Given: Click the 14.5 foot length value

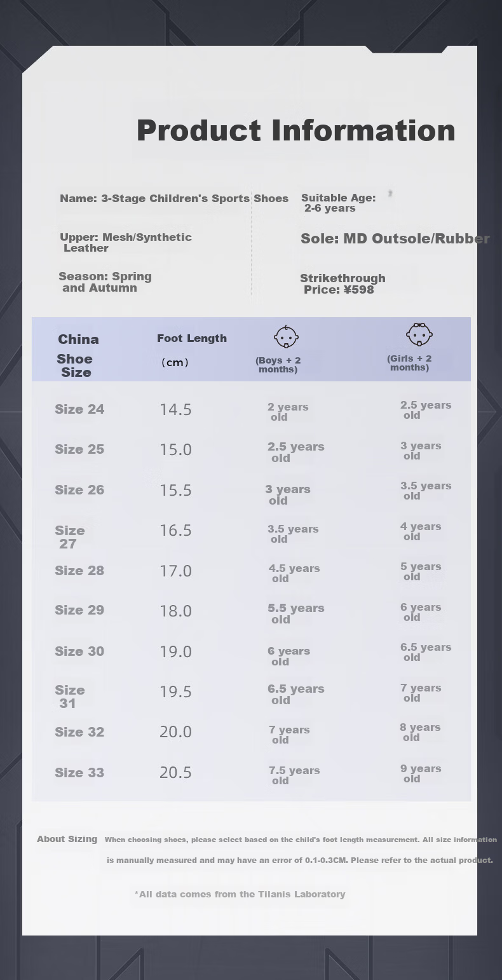Looking at the screenshot, I should click(175, 410).
